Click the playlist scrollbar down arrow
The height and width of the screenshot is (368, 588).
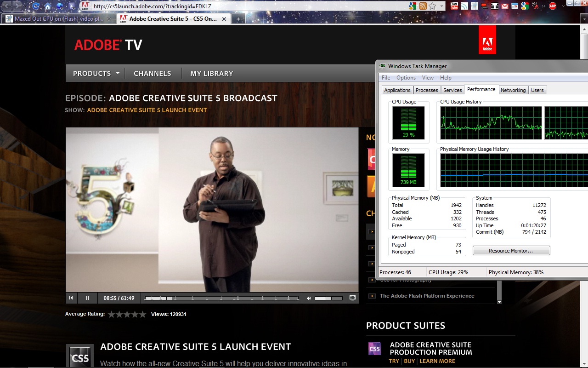pos(499,302)
